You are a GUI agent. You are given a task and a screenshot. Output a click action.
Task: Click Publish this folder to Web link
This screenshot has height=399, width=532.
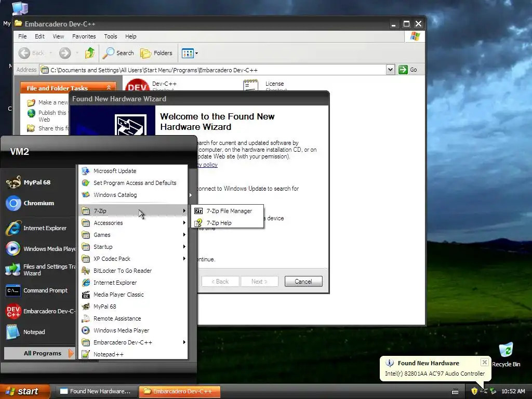pyautogui.click(x=48, y=116)
